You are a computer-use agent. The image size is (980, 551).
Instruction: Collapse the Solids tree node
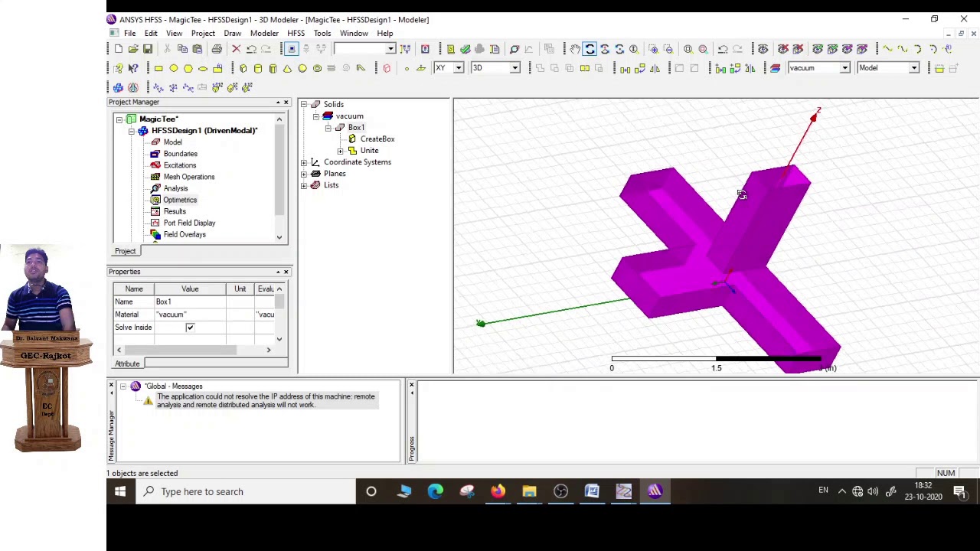point(304,104)
